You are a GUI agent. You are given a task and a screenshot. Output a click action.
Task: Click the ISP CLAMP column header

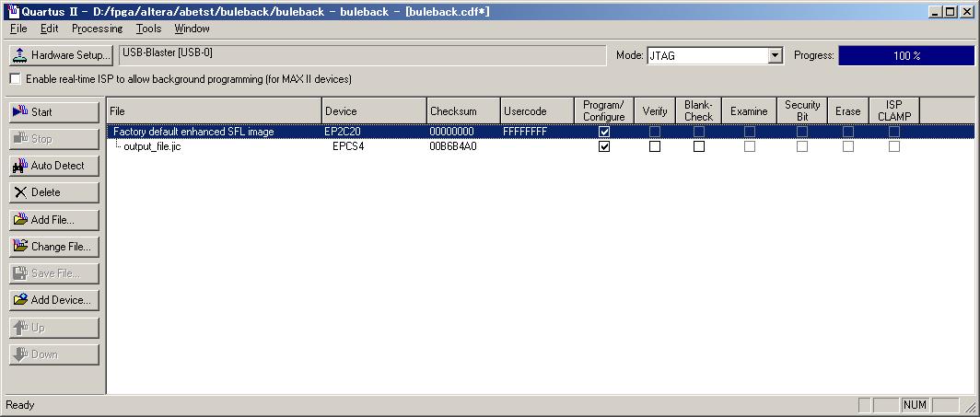pyautogui.click(x=894, y=111)
